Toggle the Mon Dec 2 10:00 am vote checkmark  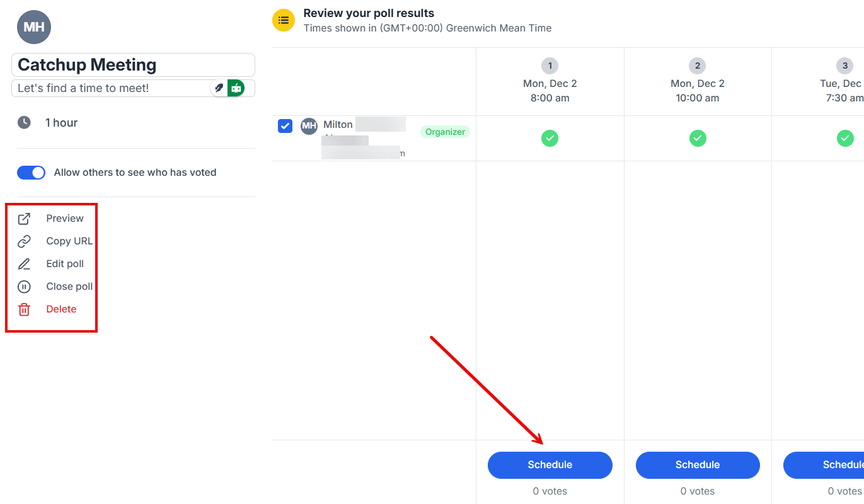point(697,138)
